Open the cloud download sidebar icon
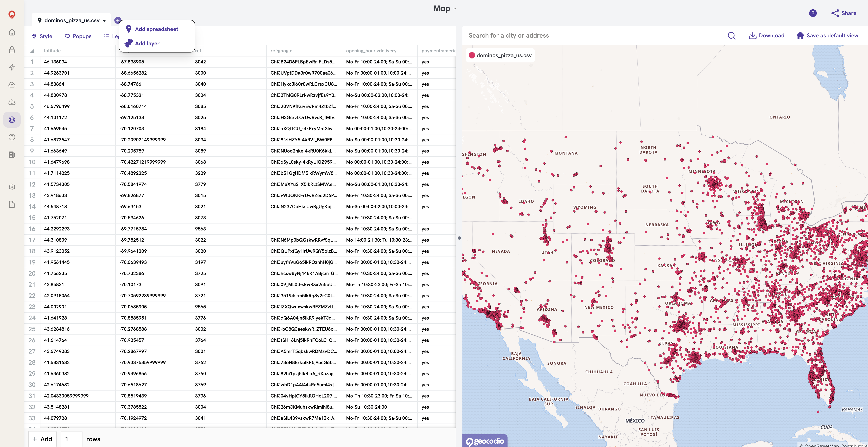Screen dimensions: 868x447 coord(12,102)
